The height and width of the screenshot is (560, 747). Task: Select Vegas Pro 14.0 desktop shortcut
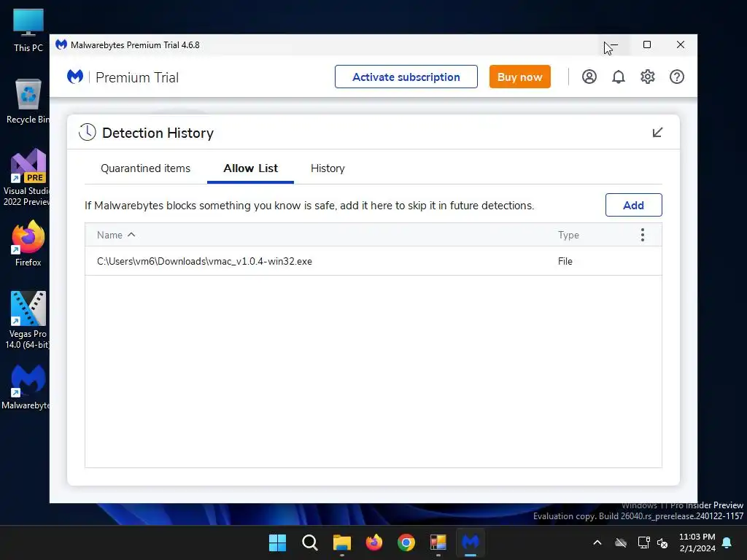pyautogui.click(x=28, y=320)
